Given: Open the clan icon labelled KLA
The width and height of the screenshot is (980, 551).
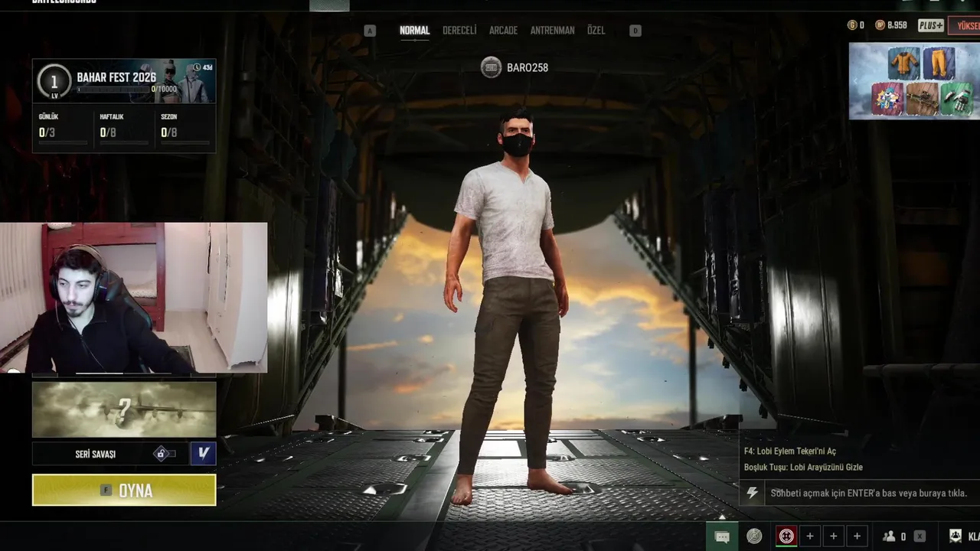Looking at the screenshot, I should (955, 536).
